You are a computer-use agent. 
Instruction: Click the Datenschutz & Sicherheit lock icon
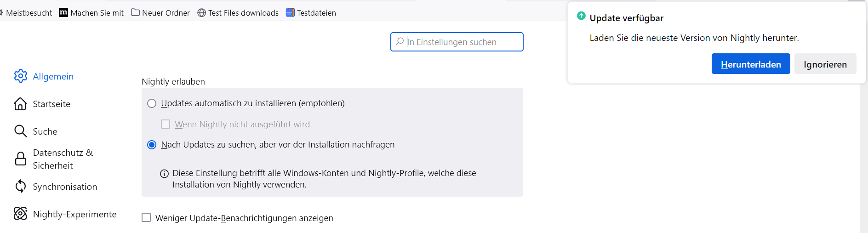click(x=21, y=159)
